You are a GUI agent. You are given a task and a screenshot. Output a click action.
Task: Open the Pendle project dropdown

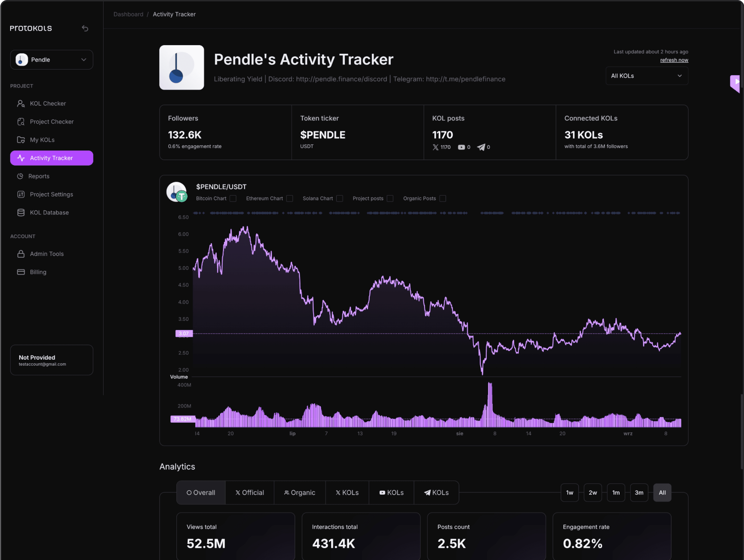click(52, 60)
